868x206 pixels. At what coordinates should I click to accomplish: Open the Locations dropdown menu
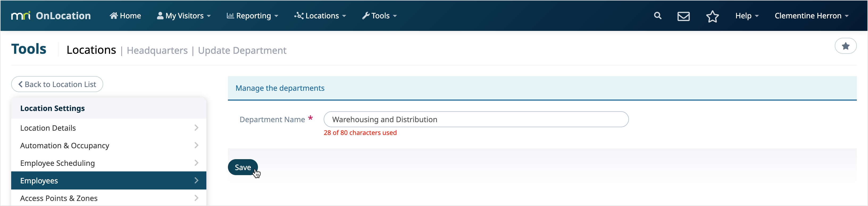(320, 16)
